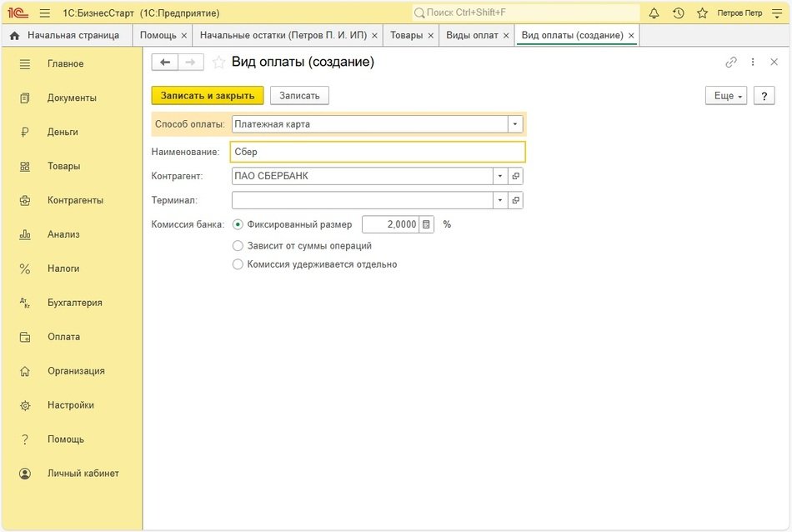Select Зависит от суммы операций option

click(238, 246)
